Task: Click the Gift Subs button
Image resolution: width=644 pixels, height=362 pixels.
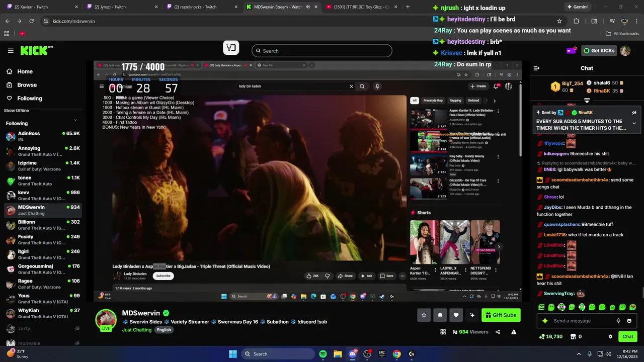Action: [x=501, y=315]
